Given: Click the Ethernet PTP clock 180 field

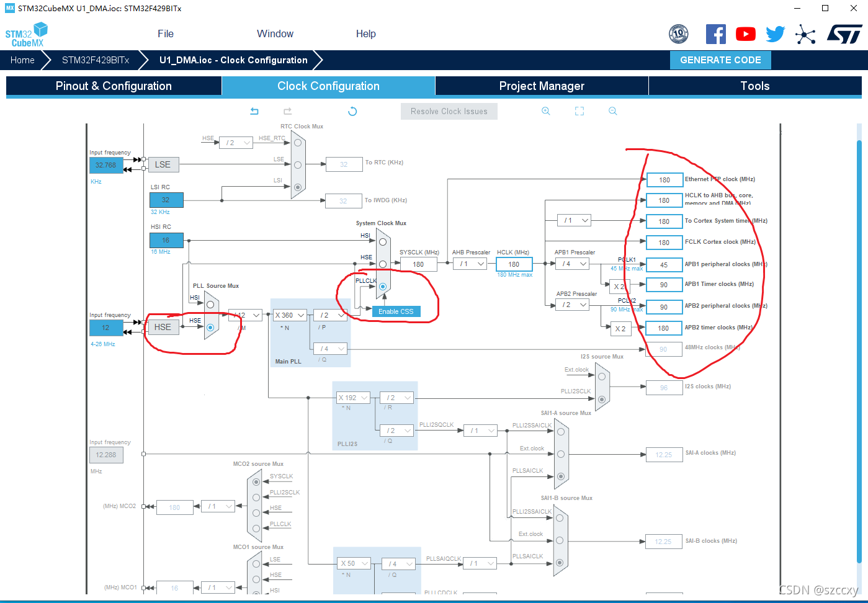Looking at the screenshot, I should [x=664, y=180].
